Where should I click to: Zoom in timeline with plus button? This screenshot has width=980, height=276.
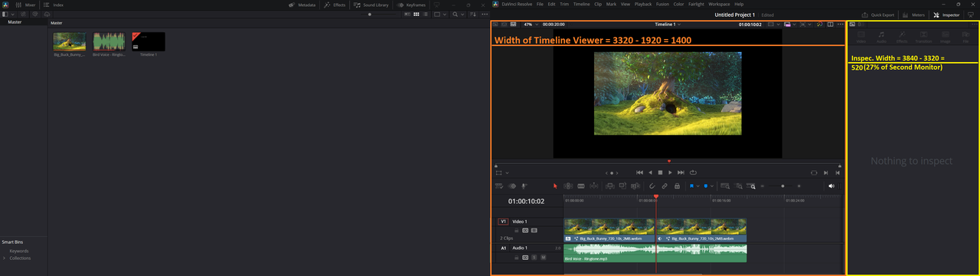(799, 186)
